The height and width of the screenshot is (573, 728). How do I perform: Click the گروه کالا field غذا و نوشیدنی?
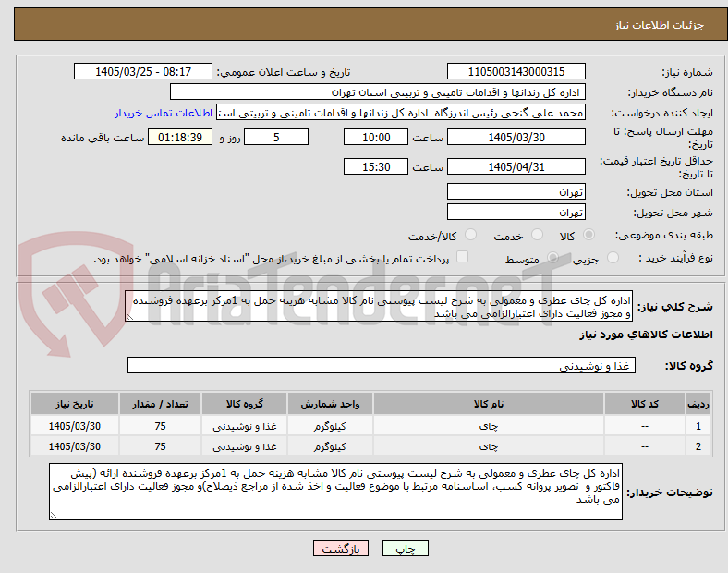tap(382, 365)
